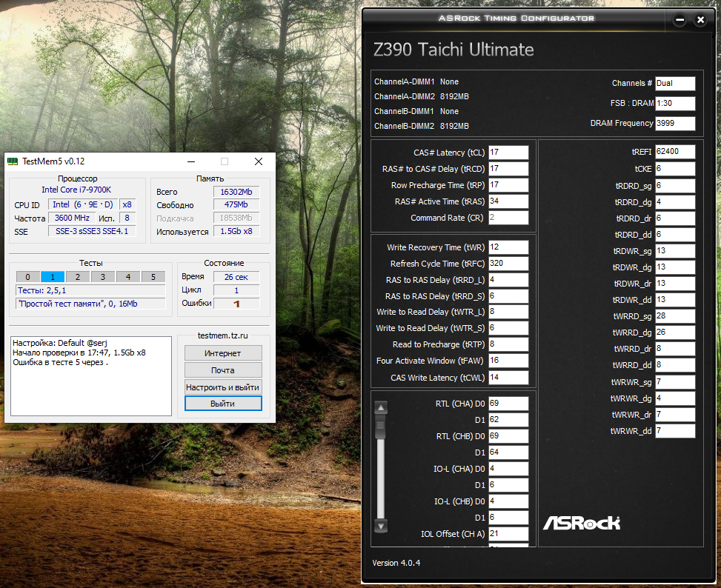Click the Channels # field showing Dual
The height and width of the screenshot is (588, 721).
click(x=675, y=83)
